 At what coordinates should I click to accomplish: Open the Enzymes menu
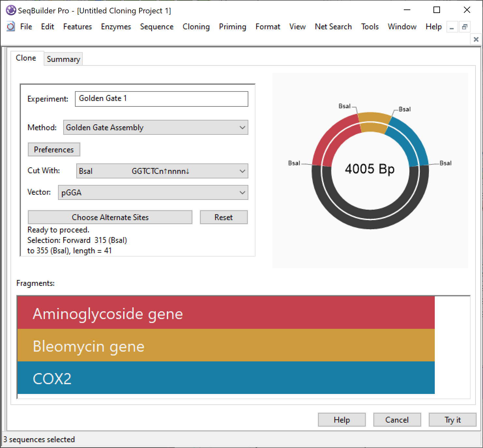(x=116, y=27)
